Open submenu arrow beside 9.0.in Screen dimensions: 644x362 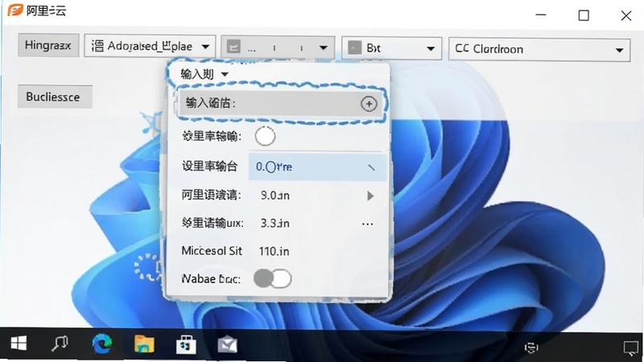point(370,195)
